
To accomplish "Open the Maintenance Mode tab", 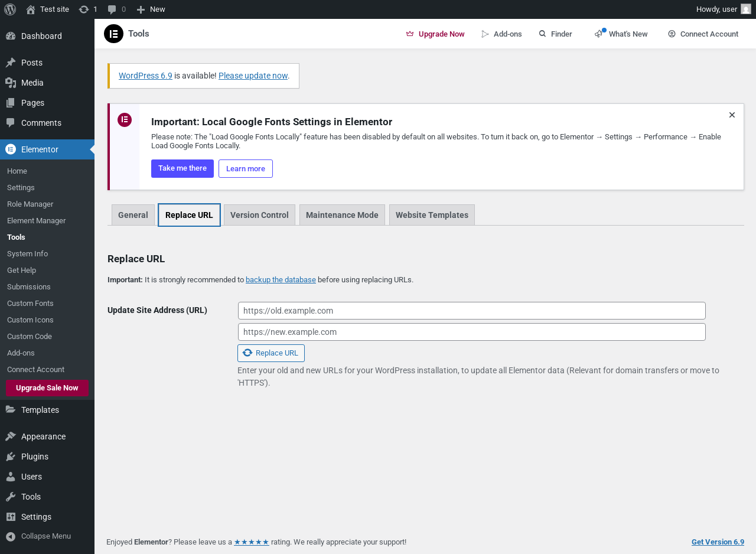I will coord(342,215).
